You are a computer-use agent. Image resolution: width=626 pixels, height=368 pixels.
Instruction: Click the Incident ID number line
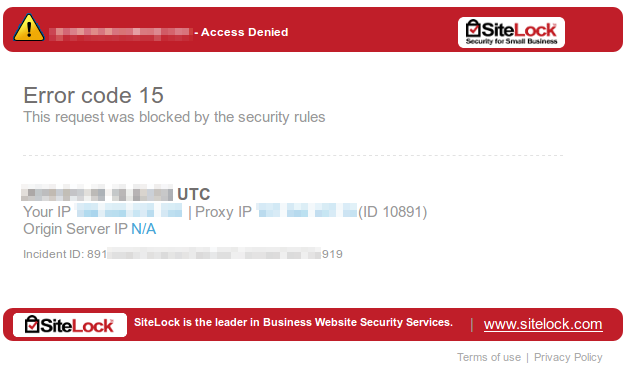point(183,254)
